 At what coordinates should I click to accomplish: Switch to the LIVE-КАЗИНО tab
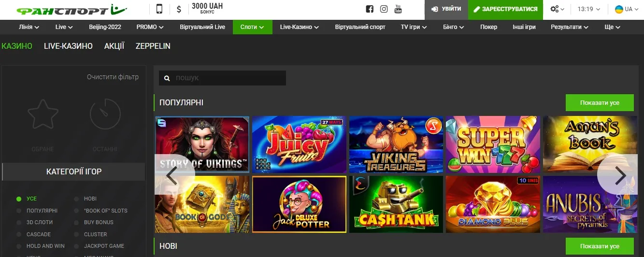click(68, 46)
